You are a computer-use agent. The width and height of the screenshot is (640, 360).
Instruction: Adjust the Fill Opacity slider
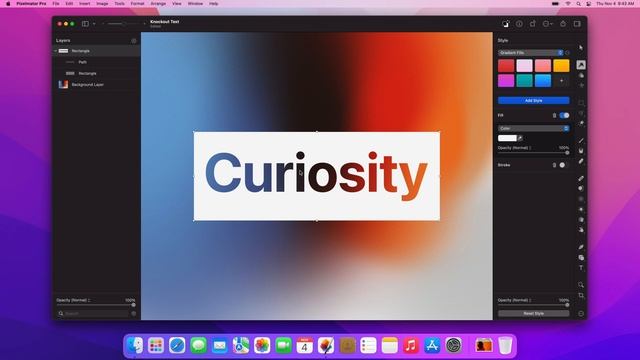[x=533, y=153]
